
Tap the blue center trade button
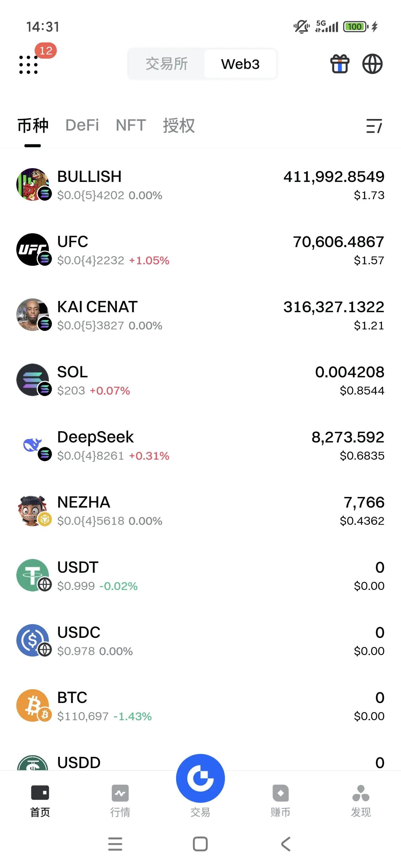point(200,778)
